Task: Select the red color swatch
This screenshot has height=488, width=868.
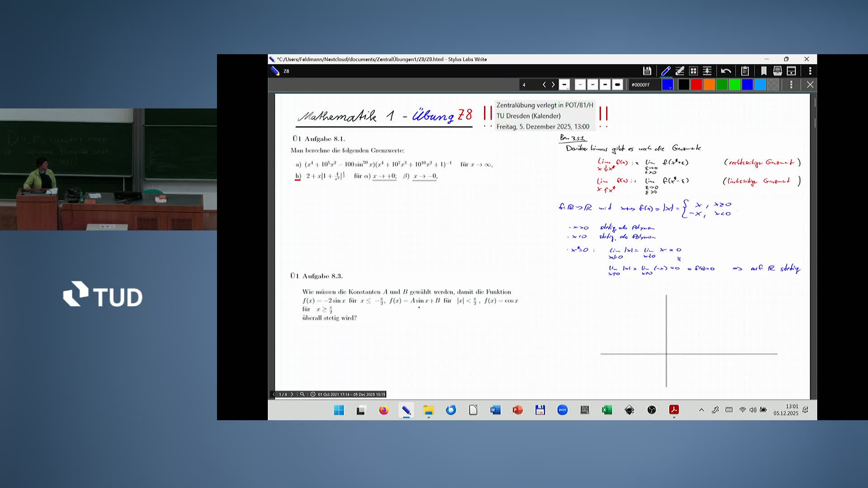Action: 697,85
